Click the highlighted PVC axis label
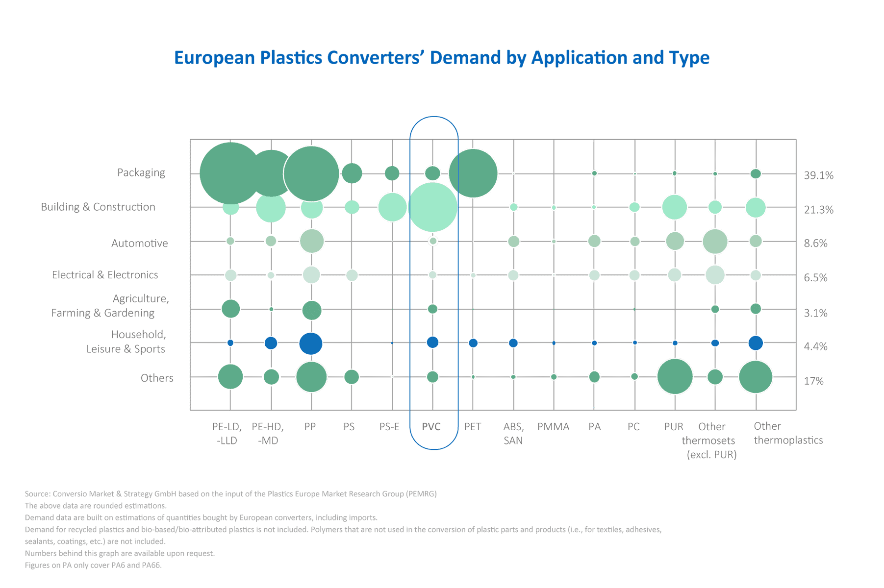This screenshot has width=884, height=588. pos(431,427)
